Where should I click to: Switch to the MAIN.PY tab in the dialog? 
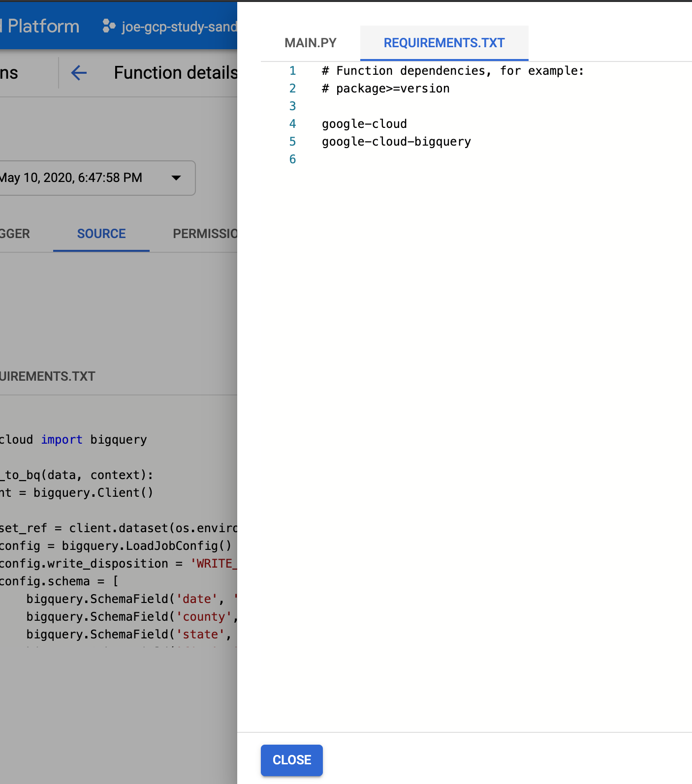coord(311,43)
